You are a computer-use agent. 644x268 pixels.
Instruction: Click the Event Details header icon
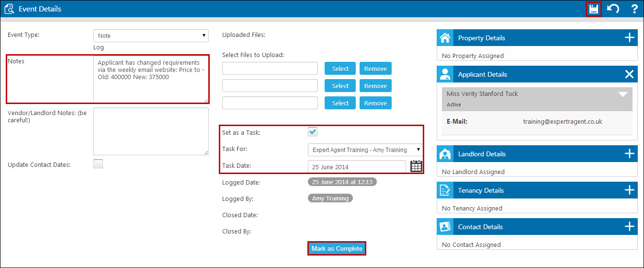(x=9, y=9)
